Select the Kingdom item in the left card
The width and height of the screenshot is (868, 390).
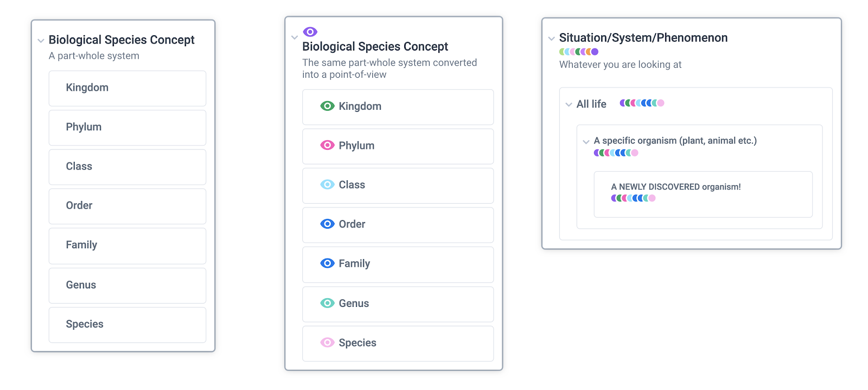(127, 88)
